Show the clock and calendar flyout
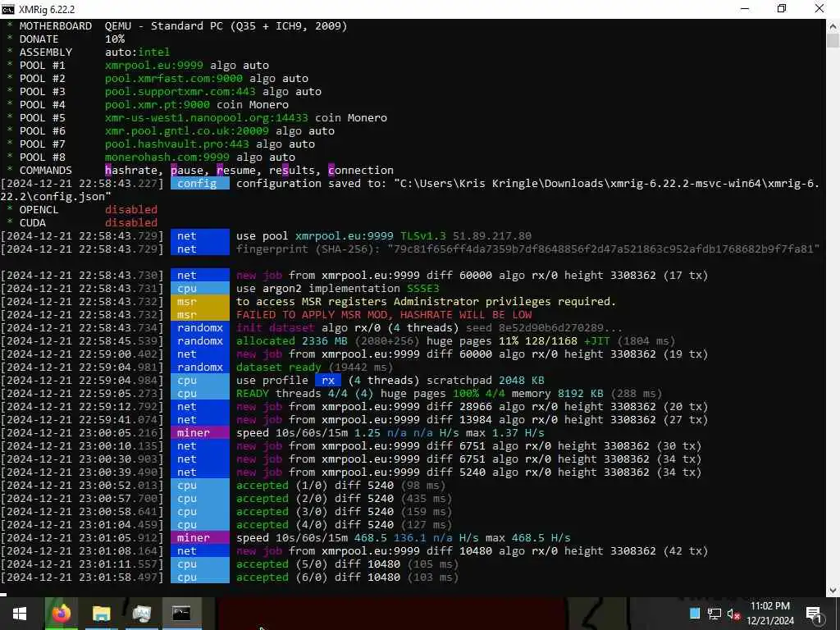Image resolution: width=840 pixels, height=630 pixels. click(x=770, y=614)
